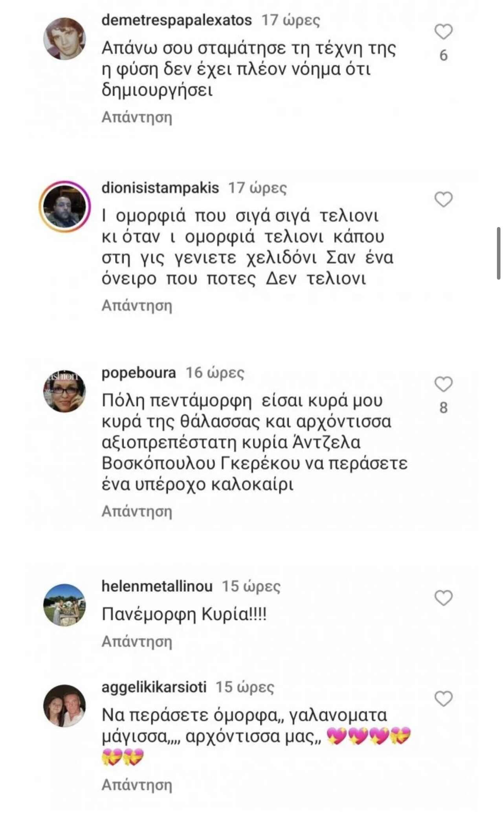
Task: Open username demetrespapalexatos
Action: [176, 20]
